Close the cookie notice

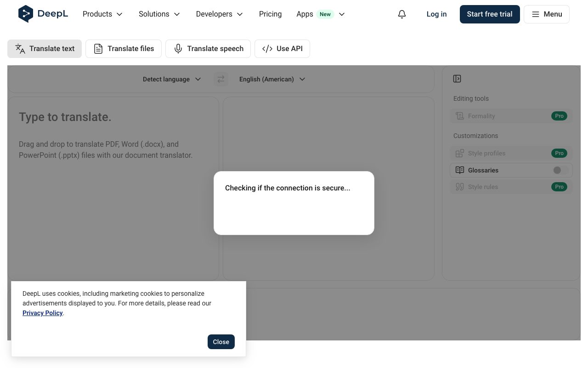click(221, 342)
